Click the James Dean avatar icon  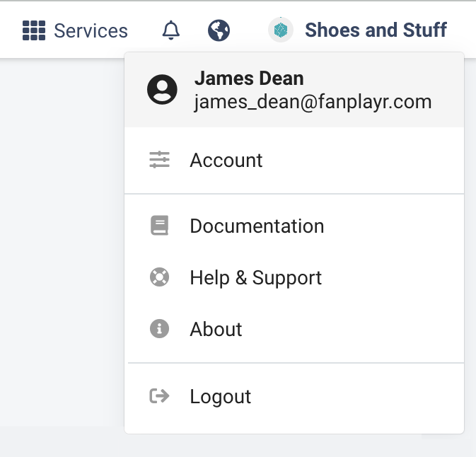[x=162, y=90]
